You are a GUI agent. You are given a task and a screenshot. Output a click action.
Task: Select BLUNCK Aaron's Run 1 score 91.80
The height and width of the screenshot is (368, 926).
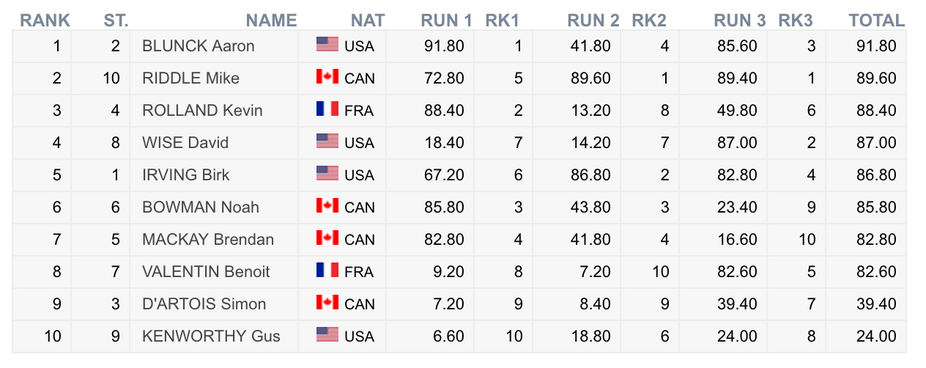pyautogui.click(x=444, y=46)
